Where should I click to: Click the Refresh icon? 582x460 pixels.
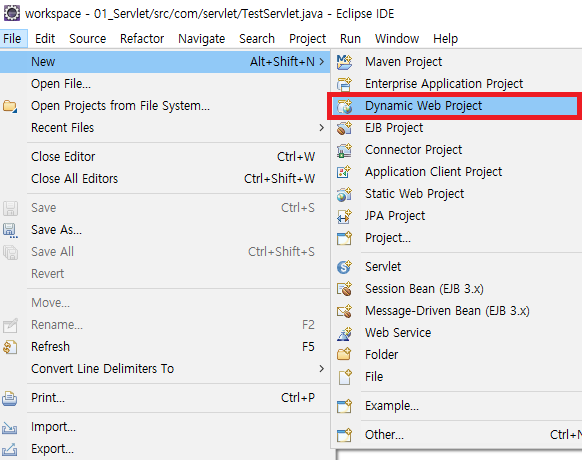[x=10, y=347]
